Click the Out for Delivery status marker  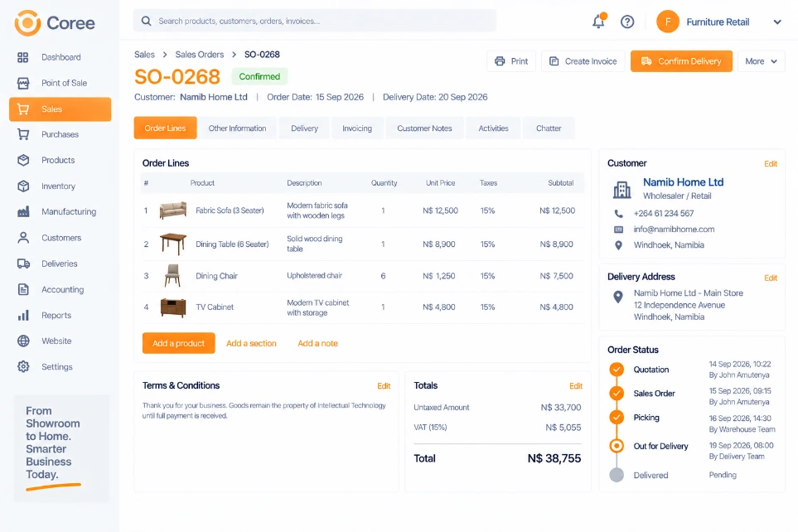(x=617, y=446)
